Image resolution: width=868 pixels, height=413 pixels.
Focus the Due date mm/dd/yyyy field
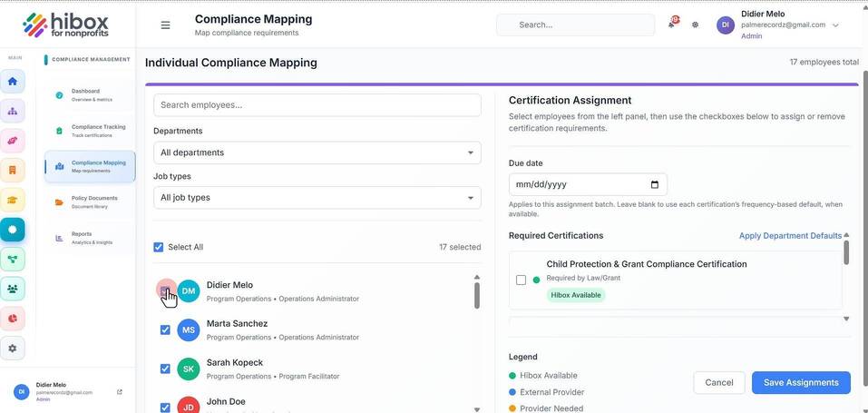click(x=588, y=184)
